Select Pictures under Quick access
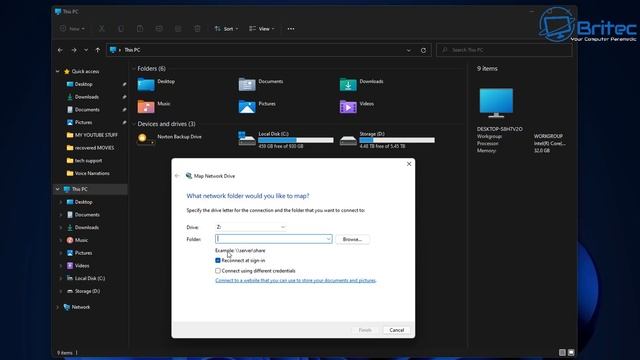This screenshot has height=360, width=640. (x=83, y=122)
